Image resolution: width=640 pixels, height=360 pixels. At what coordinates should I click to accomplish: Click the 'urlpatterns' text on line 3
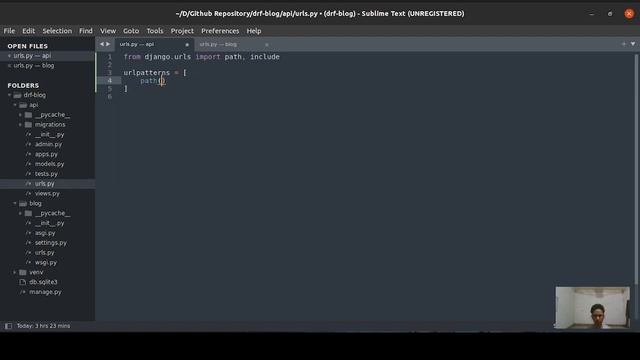click(x=147, y=73)
